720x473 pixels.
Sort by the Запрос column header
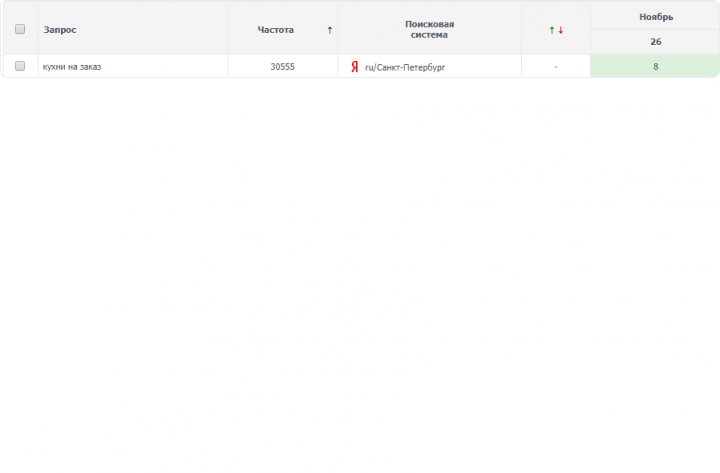[60, 30]
